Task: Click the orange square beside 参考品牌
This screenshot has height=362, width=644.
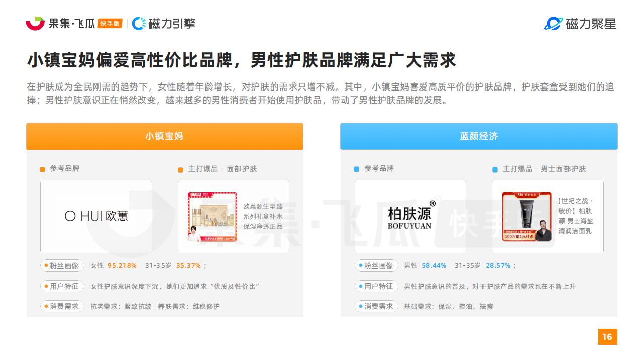Action: (43, 169)
